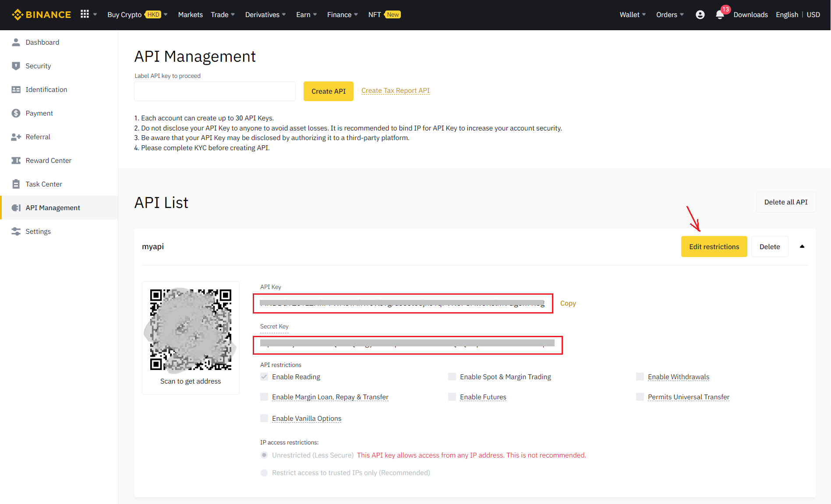Copy the API Key
The width and height of the screenshot is (831, 504).
click(568, 303)
